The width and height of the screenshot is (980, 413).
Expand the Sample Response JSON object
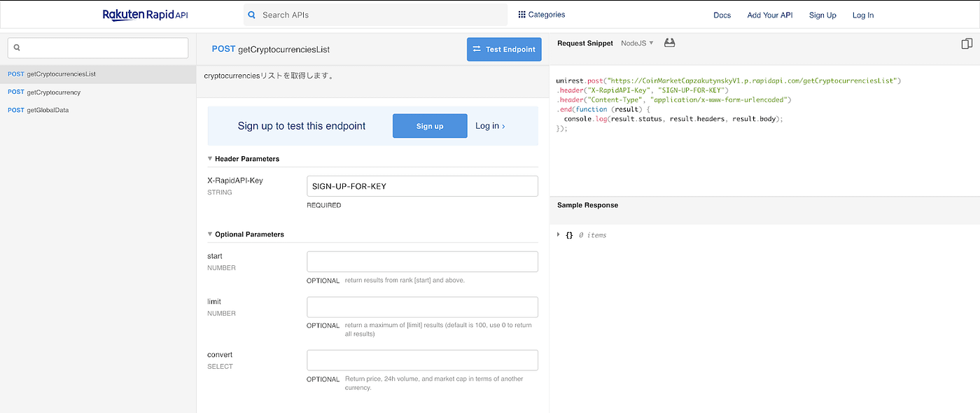coord(558,234)
